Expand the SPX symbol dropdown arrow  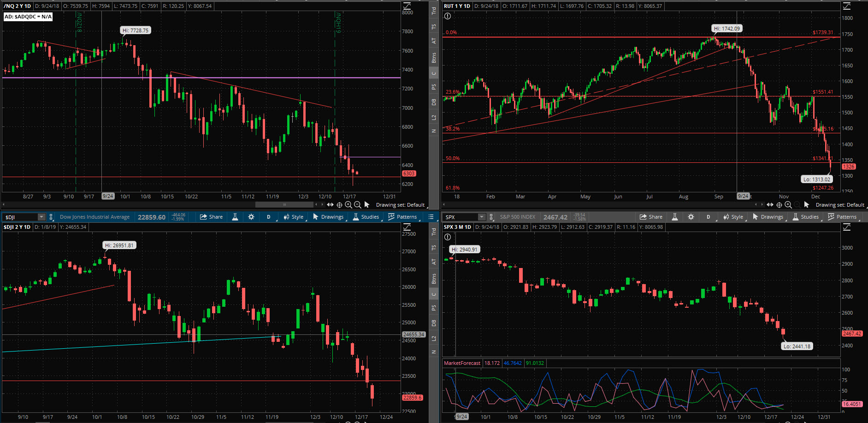click(482, 217)
